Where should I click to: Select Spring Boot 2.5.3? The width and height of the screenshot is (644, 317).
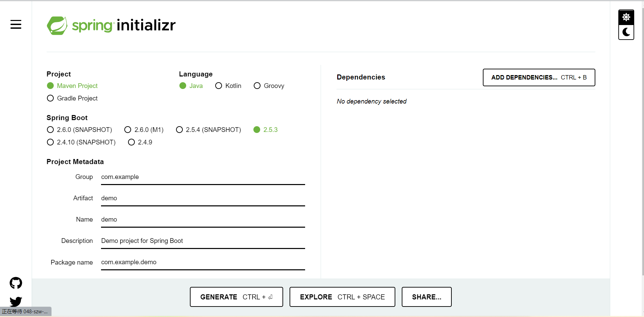click(x=266, y=130)
